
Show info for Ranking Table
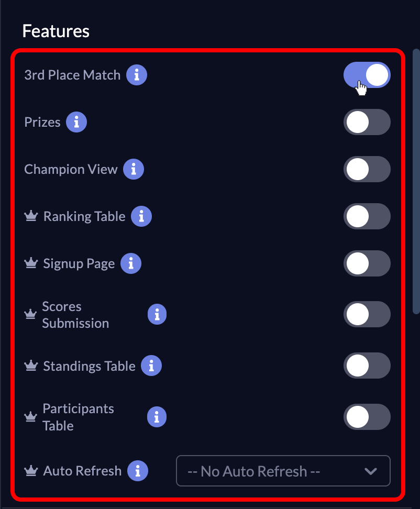tap(141, 216)
